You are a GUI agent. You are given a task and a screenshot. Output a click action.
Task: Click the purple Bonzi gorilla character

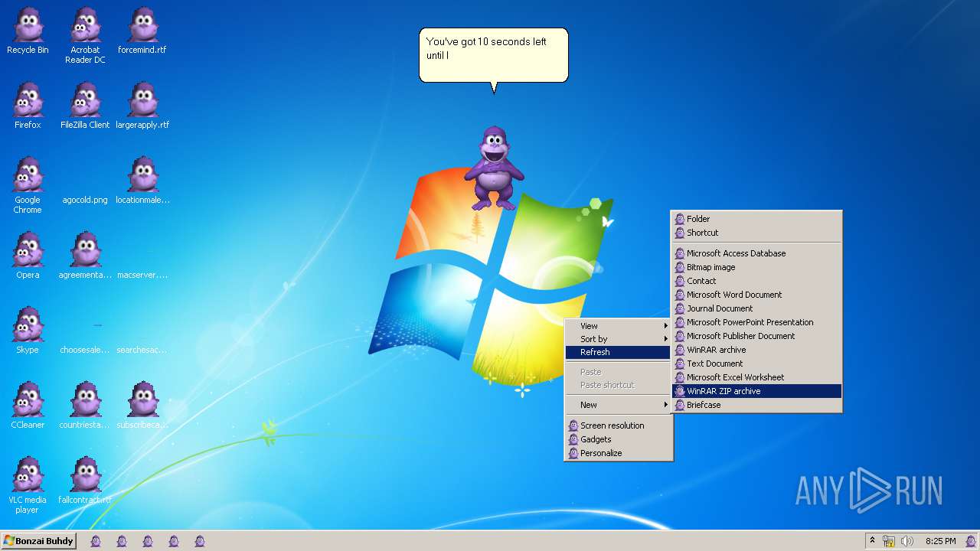tap(494, 168)
